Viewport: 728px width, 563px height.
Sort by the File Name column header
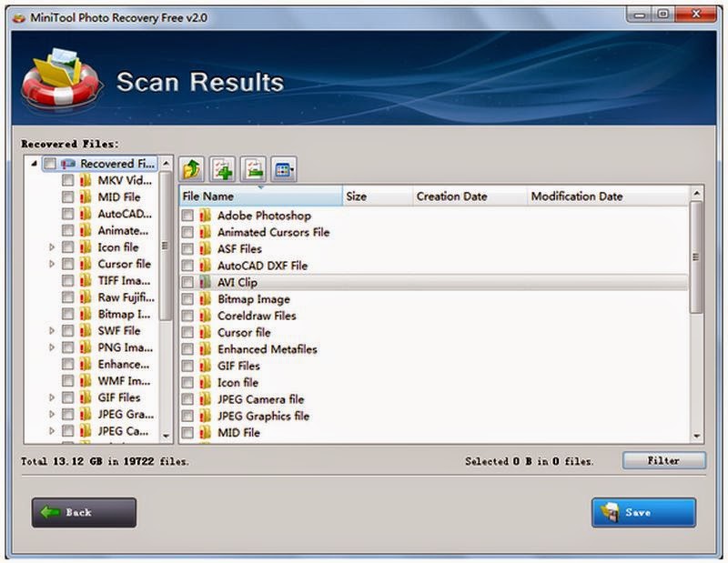261,196
